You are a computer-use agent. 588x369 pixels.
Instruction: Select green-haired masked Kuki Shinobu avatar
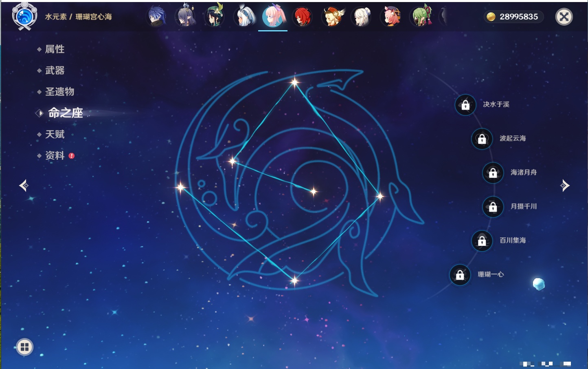(x=421, y=17)
